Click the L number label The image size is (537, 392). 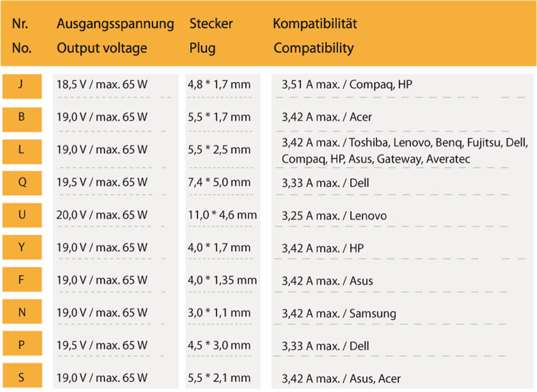pos(22,151)
